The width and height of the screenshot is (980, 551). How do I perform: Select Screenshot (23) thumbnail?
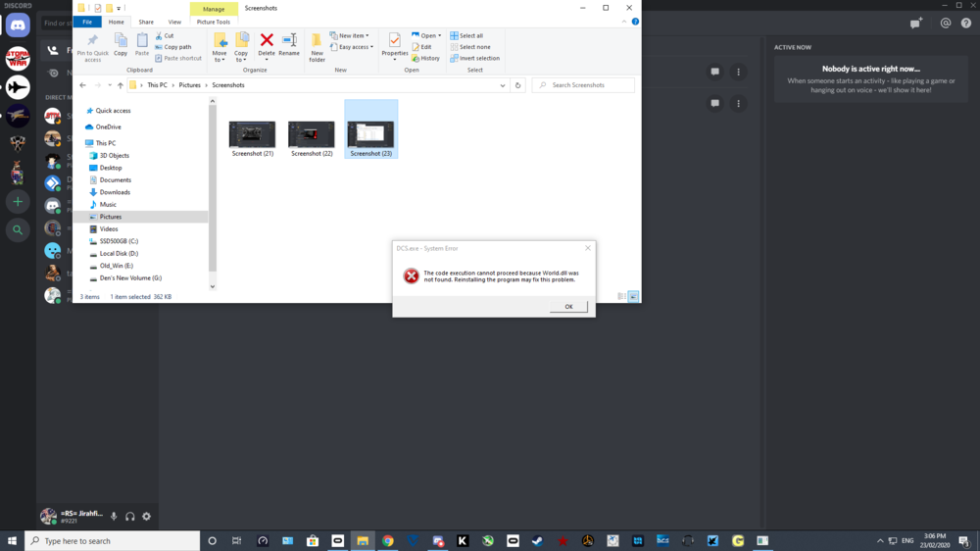[370, 129]
